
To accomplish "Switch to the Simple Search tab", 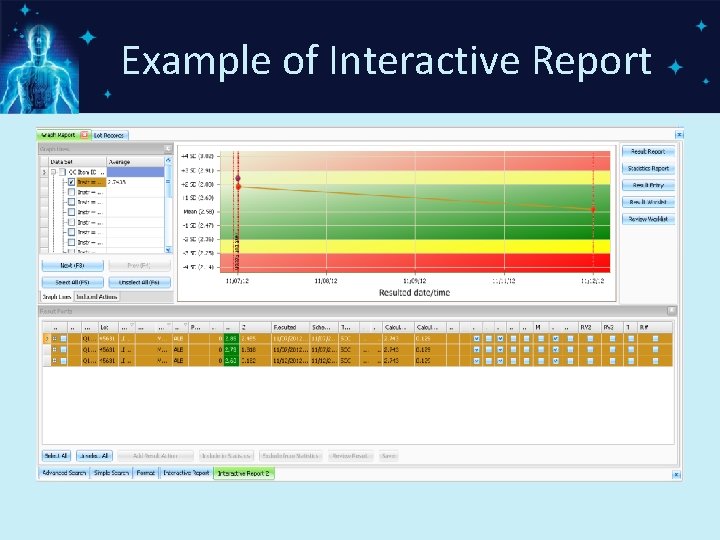I will pos(111,472).
